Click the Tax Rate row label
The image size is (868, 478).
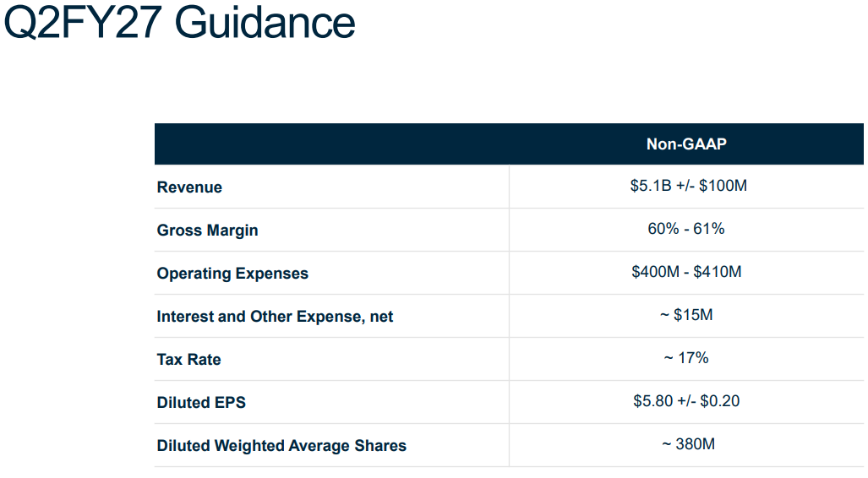[x=188, y=360]
